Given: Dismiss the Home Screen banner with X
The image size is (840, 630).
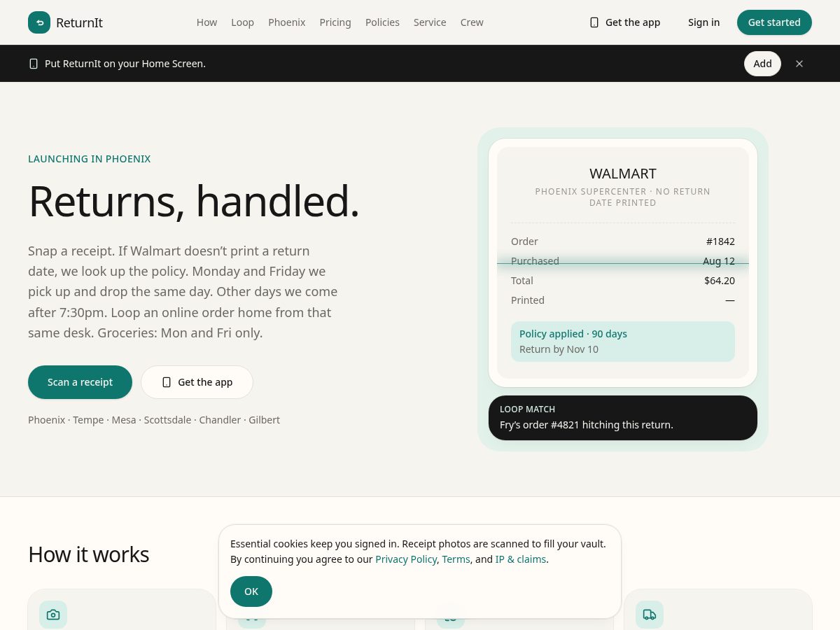Looking at the screenshot, I should tap(799, 64).
